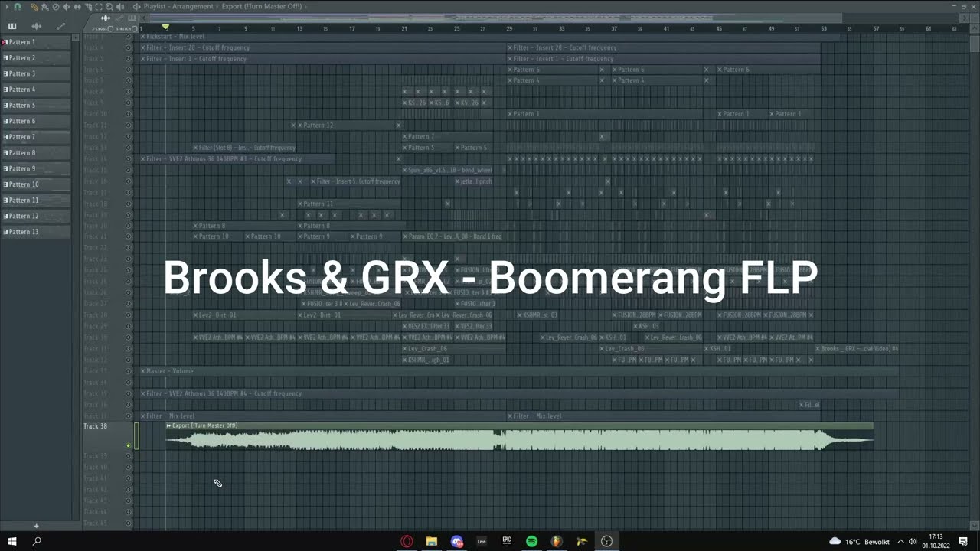Viewport: 980px width, 551px height.
Task: Open the weather widget showing 16°C Bewölkt
Action: (858, 541)
